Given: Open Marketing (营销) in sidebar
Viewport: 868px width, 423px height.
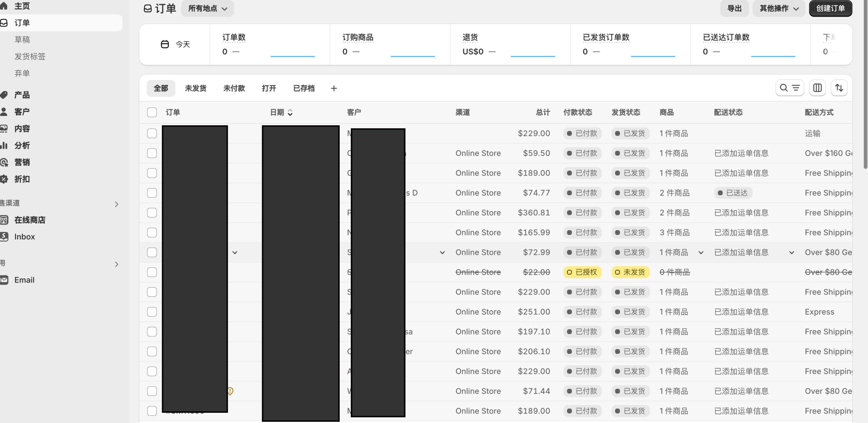Looking at the screenshot, I should click(x=22, y=162).
